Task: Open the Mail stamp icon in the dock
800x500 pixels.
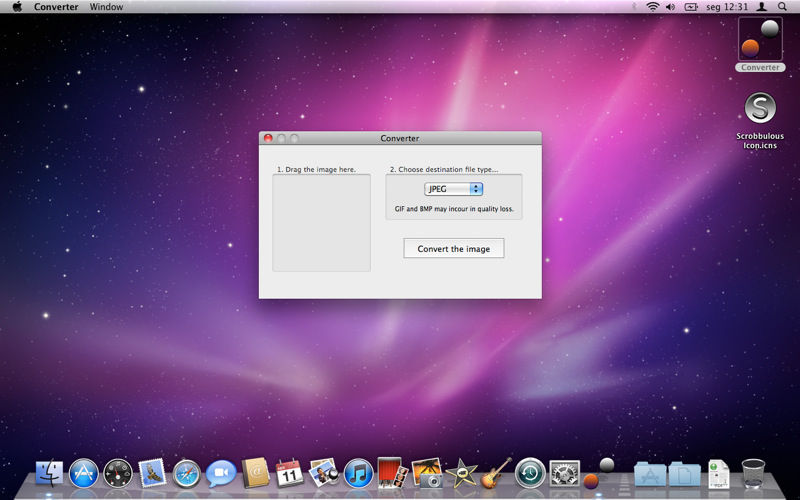Action: tap(152, 473)
